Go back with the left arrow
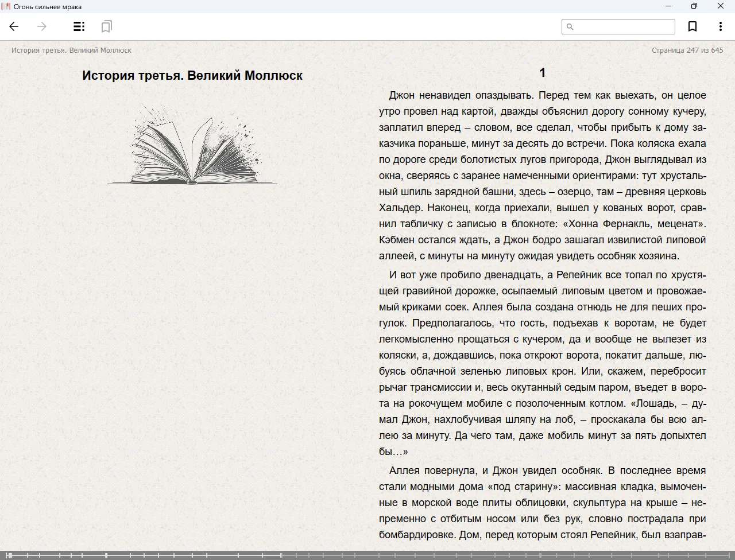 click(x=14, y=26)
